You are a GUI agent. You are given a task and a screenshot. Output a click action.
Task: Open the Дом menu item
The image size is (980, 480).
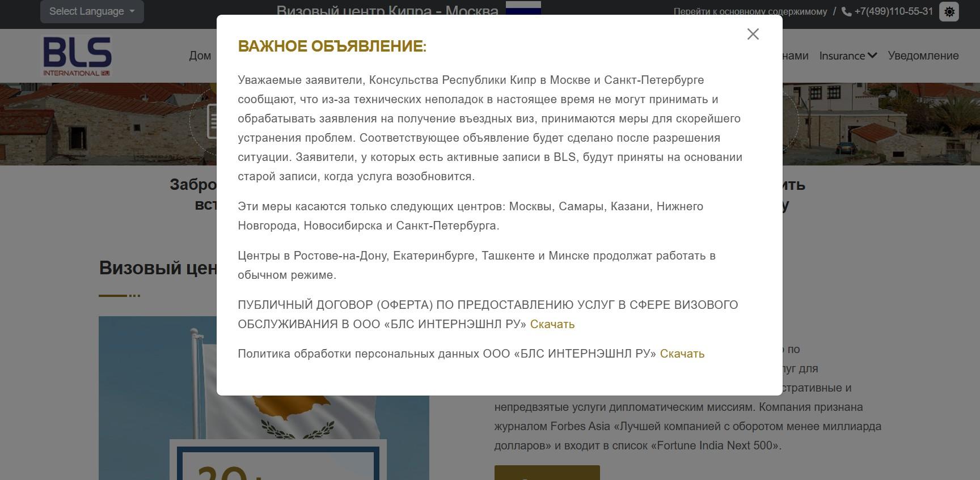point(200,56)
